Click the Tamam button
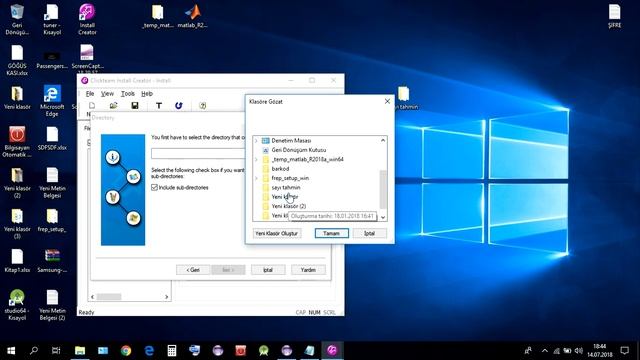 point(331,233)
